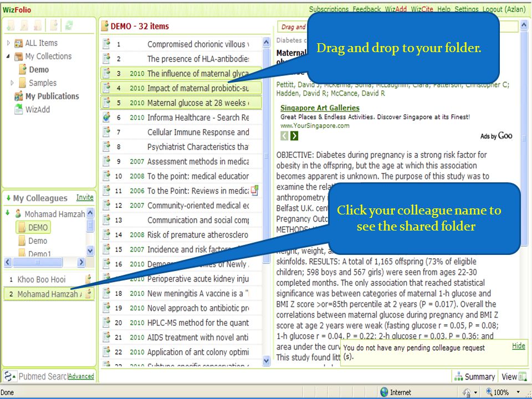This screenshot has width=532, height=399.
Task: Click the horizontal scrollbar thumb in colleague panel
Action: click(38, 262)
